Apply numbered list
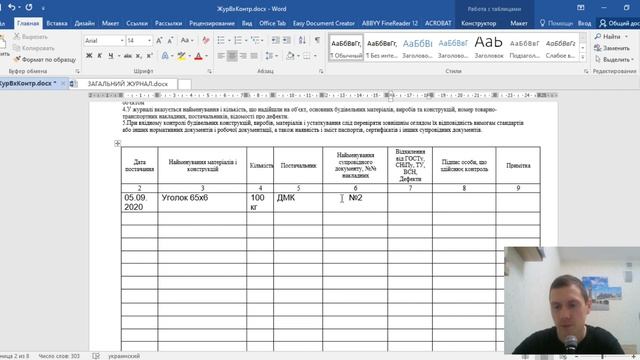 click(x=238, y=40)
